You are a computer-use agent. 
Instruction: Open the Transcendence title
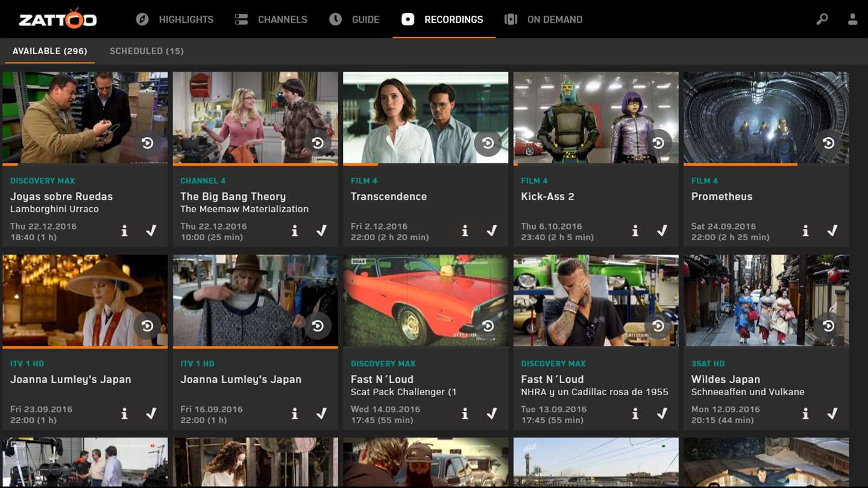pyautogui.click(x=389, y=196)
